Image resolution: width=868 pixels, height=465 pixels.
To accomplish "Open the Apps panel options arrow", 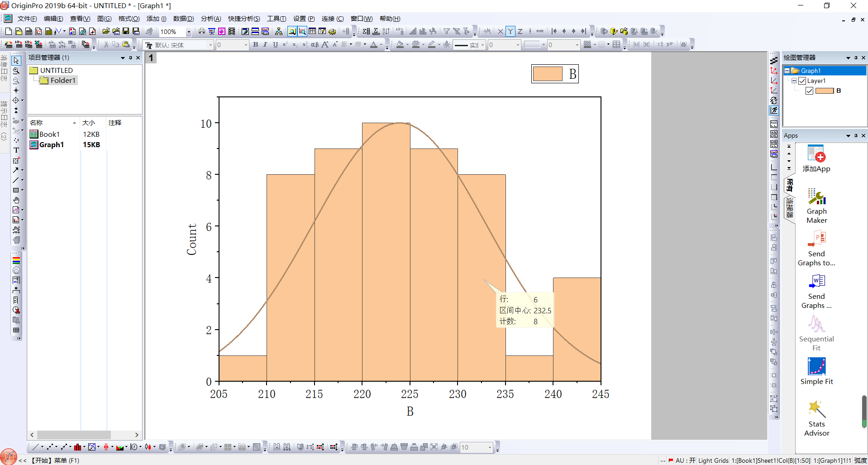I will [848, 136].
